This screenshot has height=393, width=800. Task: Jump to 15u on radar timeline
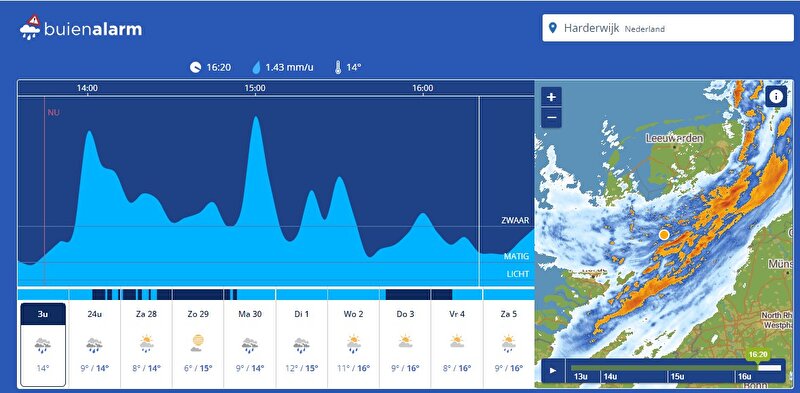point(677,377)
